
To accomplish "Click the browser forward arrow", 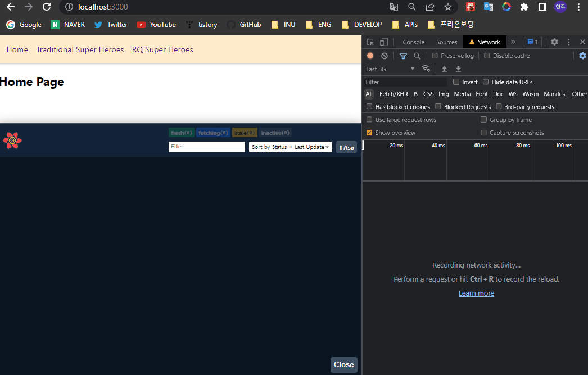I will click(x=29, y=7).
